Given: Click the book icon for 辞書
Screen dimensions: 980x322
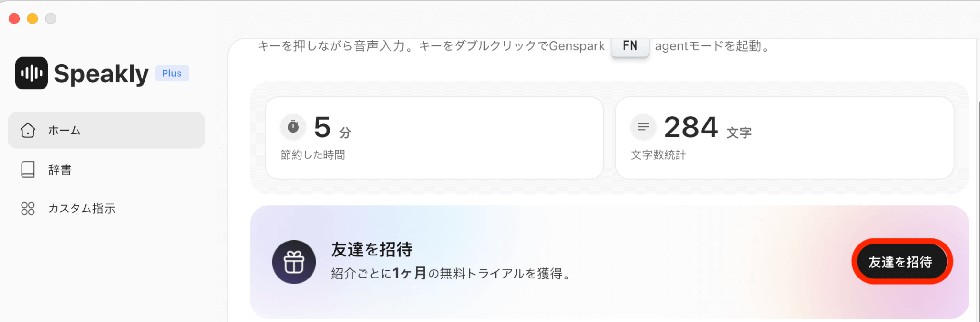Looking at the screenshot, I should (x=28, y=169).
